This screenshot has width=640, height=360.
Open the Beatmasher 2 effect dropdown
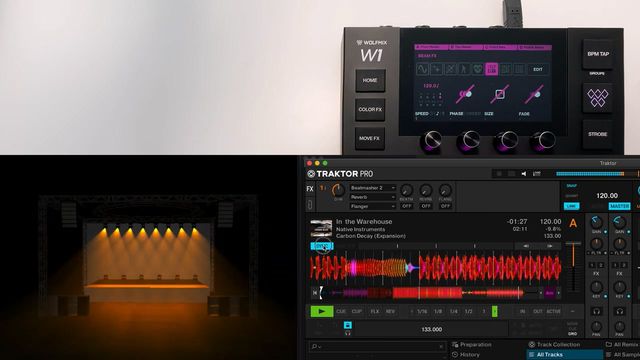point(373,188)
